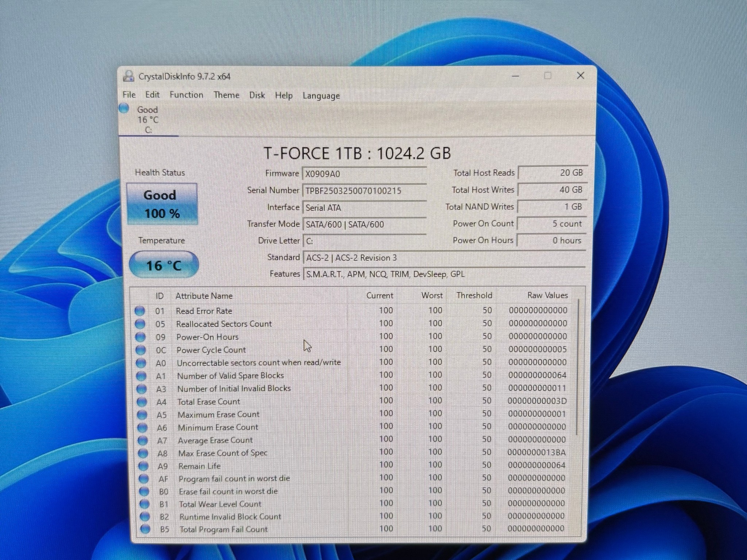Click status orb for Power-On Hours
747x560 pixels.
click(140, 337)
